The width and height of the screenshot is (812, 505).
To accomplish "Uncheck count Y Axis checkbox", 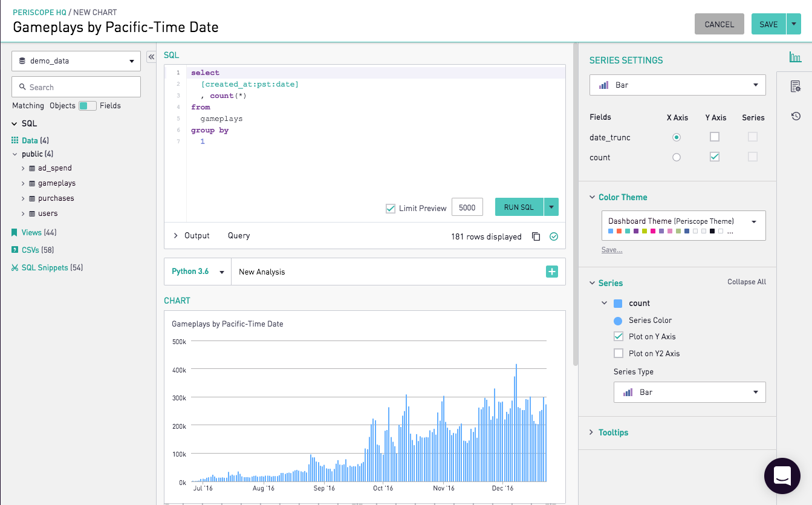I will [715, 157].
